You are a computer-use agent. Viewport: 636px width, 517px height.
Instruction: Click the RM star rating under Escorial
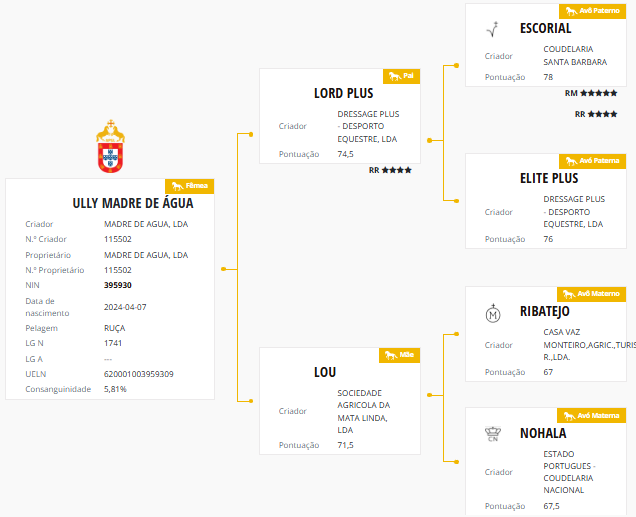pos(590,93)
